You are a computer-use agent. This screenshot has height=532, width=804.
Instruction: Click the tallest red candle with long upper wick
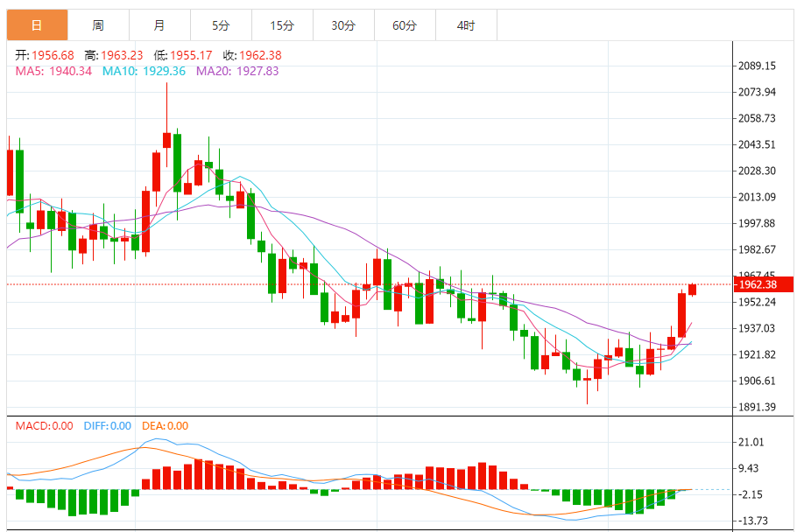166,125
